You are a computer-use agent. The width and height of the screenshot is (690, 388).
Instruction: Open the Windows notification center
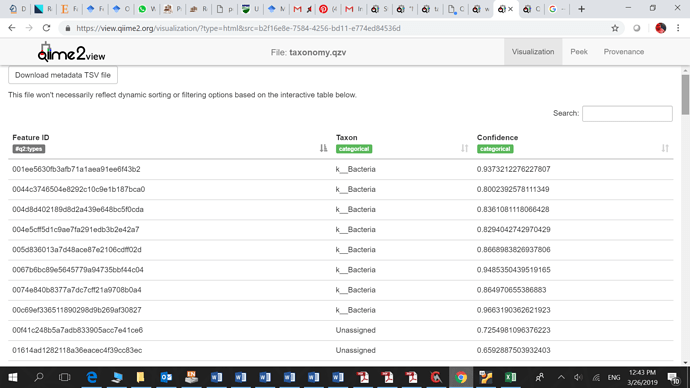673,377
